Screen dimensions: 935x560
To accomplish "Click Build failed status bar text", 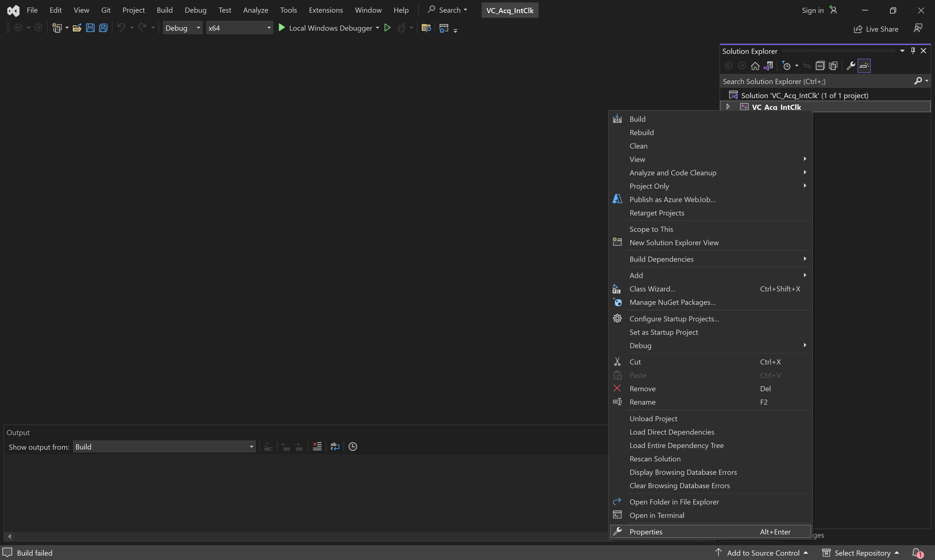I will coord(35,553).
